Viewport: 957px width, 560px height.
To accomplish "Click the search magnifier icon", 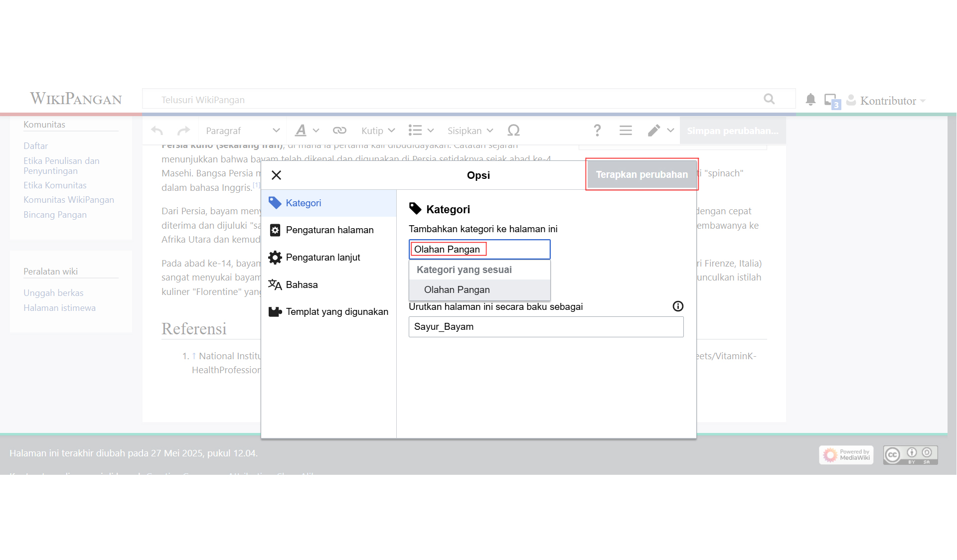I will (769, 99).
